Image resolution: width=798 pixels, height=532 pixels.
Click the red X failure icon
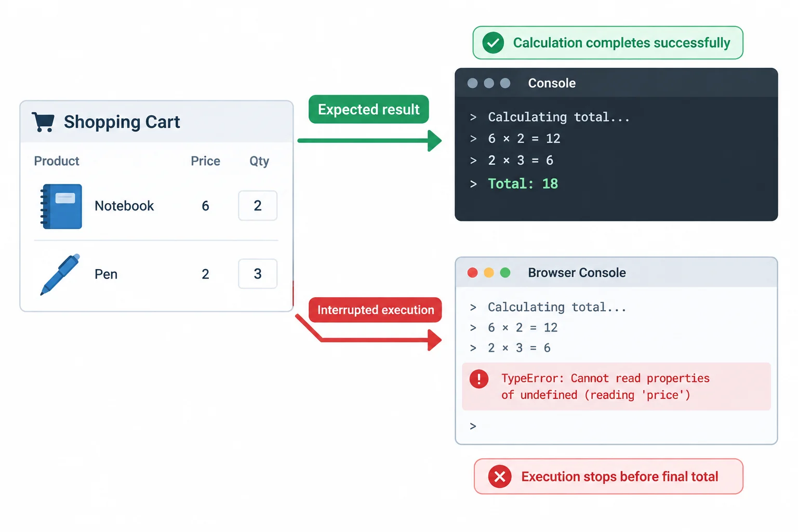coord(500,476)
